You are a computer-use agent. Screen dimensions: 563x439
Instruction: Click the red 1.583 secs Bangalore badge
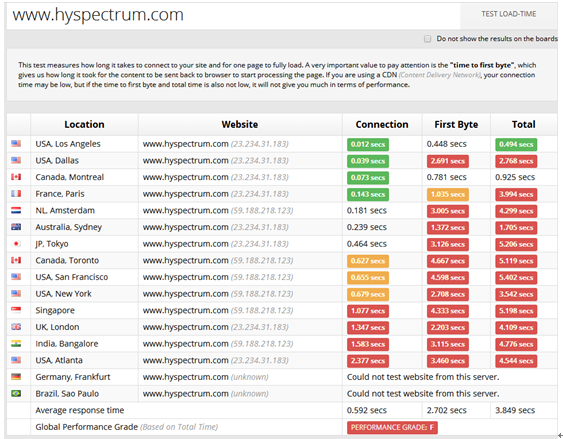(368, 344)
